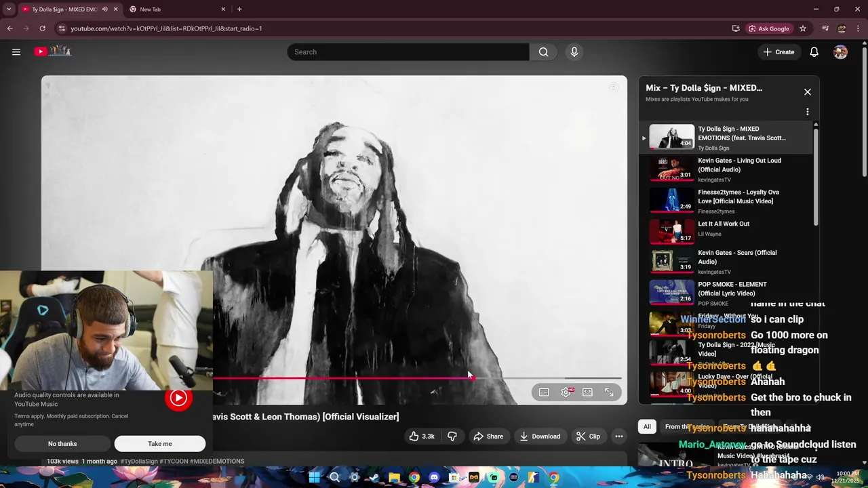
Task: View site information icon in address bar
Action: click(62, 28)
